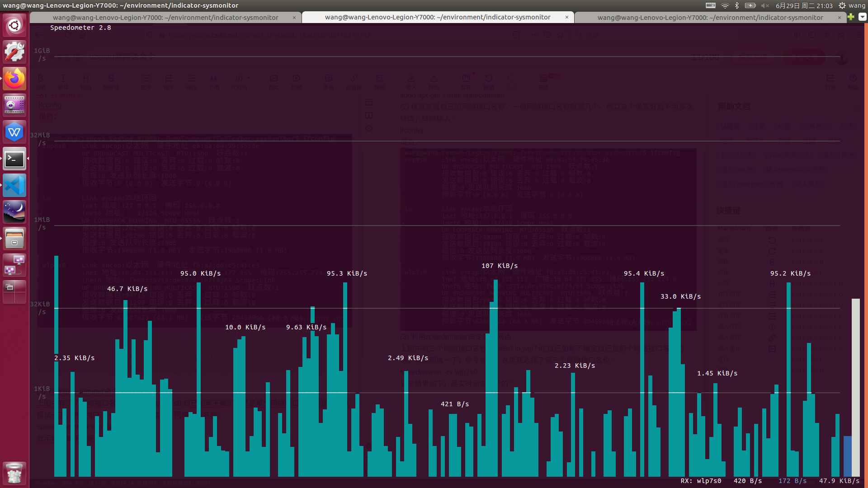
Task: Open the Trash in the dock
Action: point(14,473)
